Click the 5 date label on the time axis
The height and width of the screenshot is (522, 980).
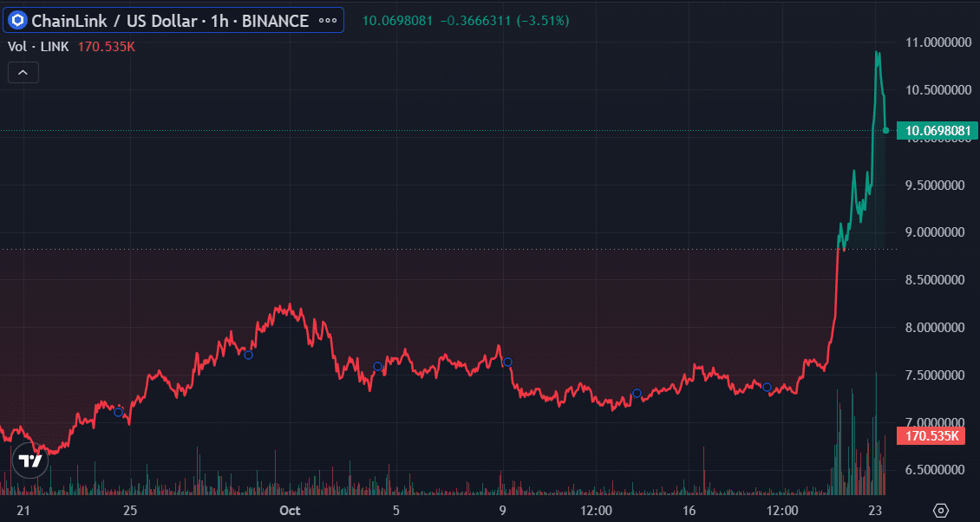click(395, 511)
